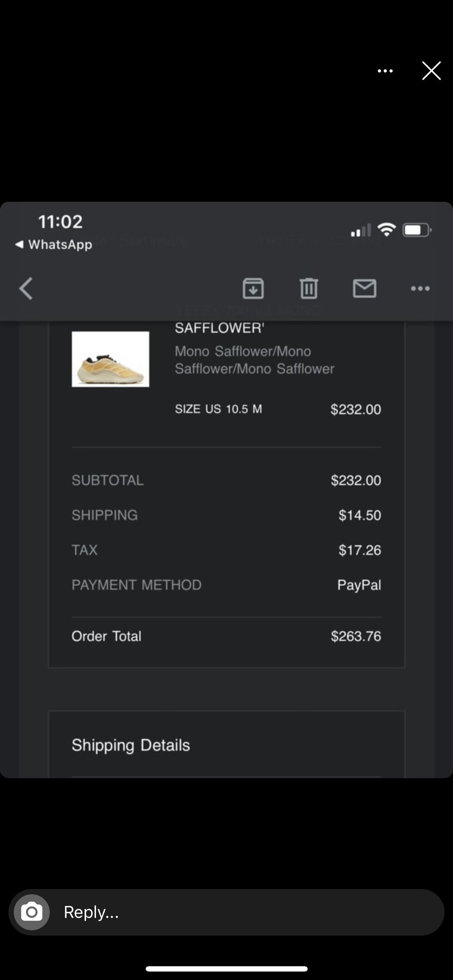
Task: Return to WhatsApp via back link
Action: point(54,244)
